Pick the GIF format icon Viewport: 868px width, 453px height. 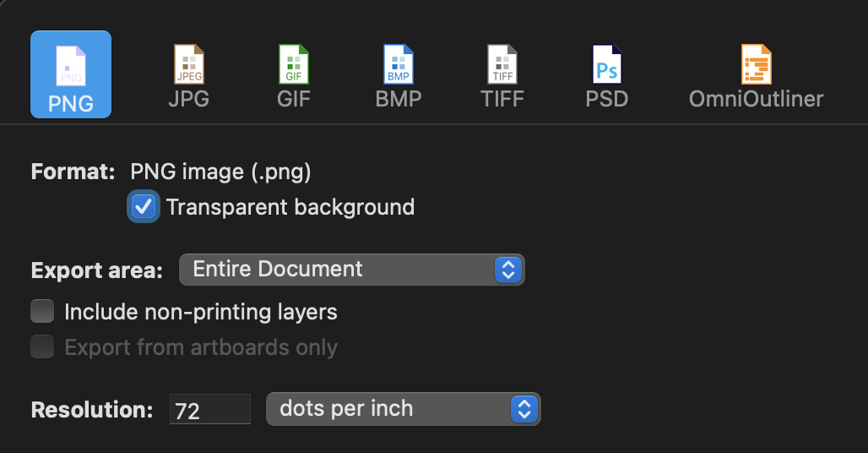[294, 65]
